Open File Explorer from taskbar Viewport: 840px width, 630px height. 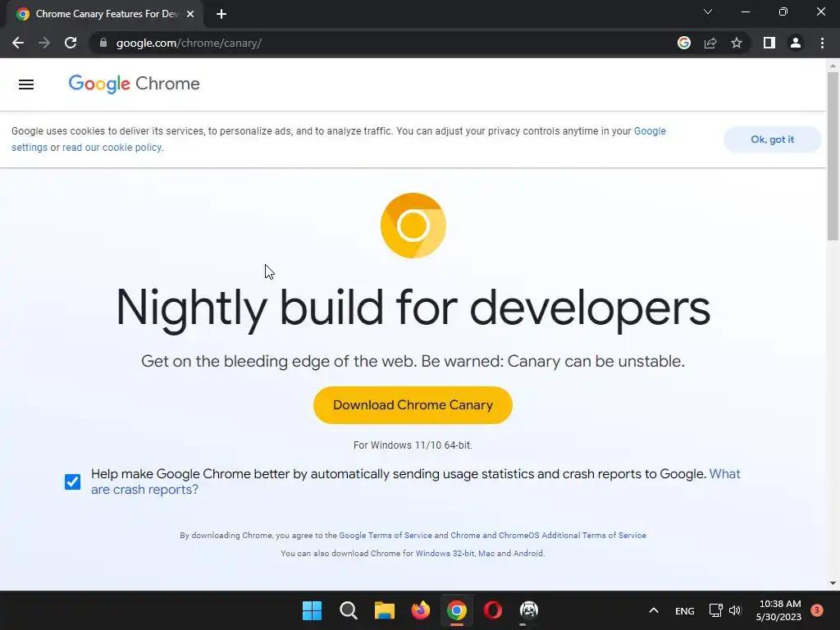[x=384, y=610]
